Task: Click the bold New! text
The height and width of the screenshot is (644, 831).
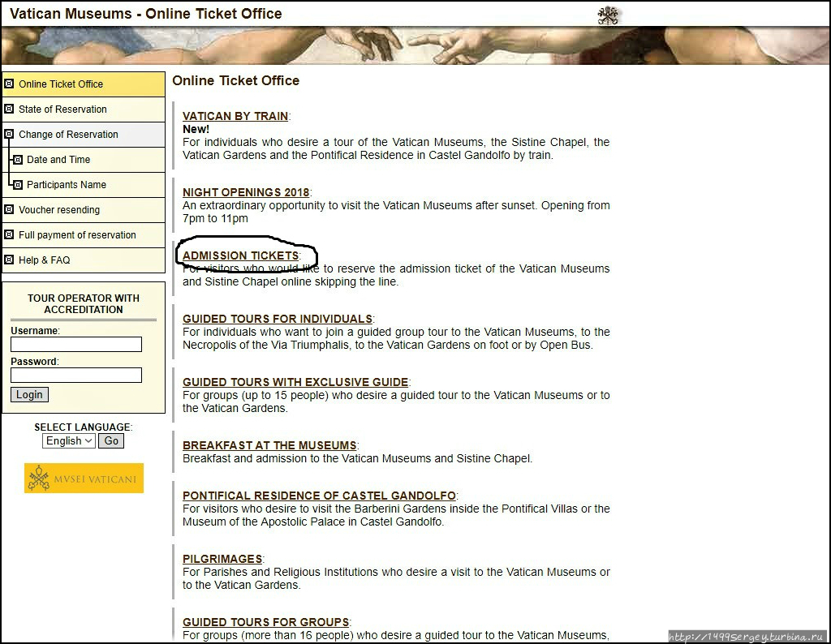Action: point(196,129)
